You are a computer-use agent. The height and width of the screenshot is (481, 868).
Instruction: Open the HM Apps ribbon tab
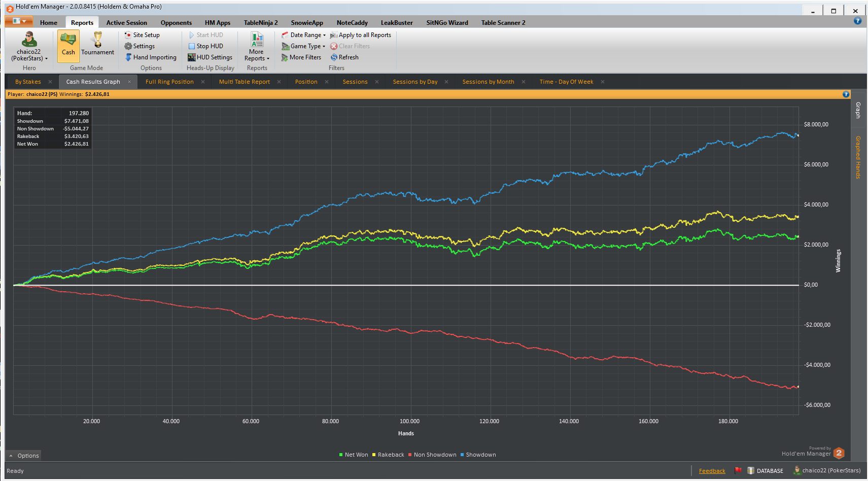218,23
